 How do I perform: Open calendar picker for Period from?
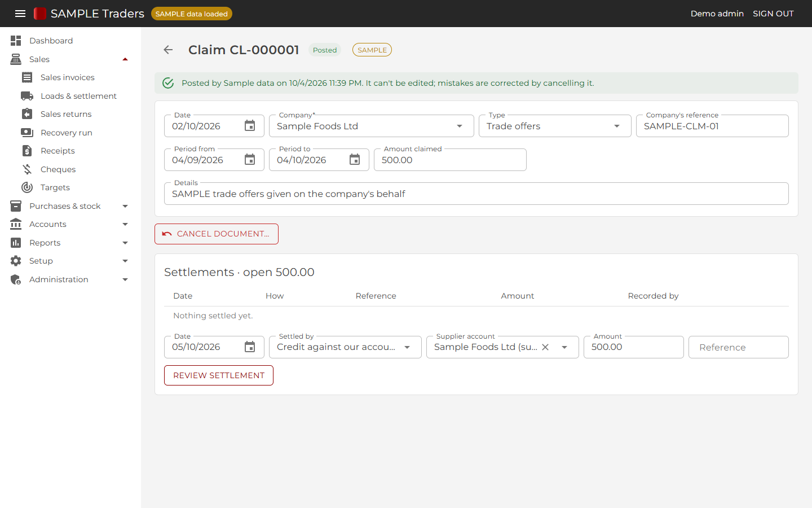coord(250,160)
